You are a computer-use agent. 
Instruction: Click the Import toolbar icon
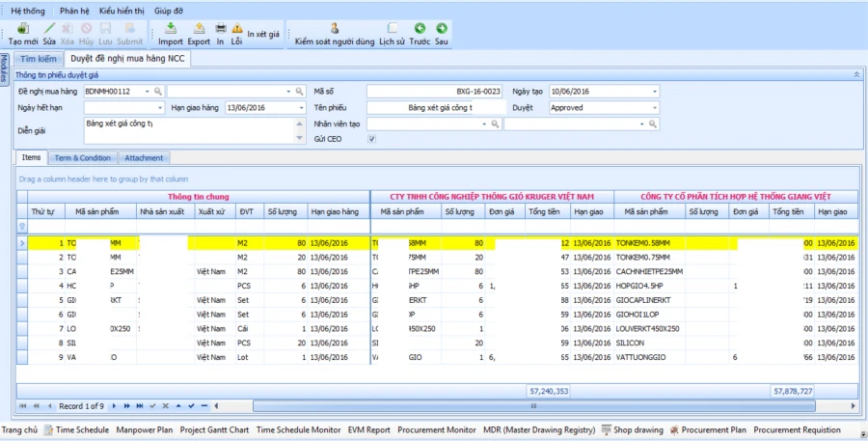pos(171,28)
